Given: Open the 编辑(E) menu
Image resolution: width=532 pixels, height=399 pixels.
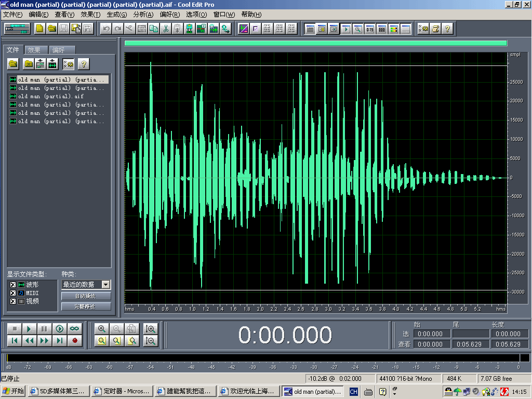Looking at the screenshot, I should pos(38,14).
